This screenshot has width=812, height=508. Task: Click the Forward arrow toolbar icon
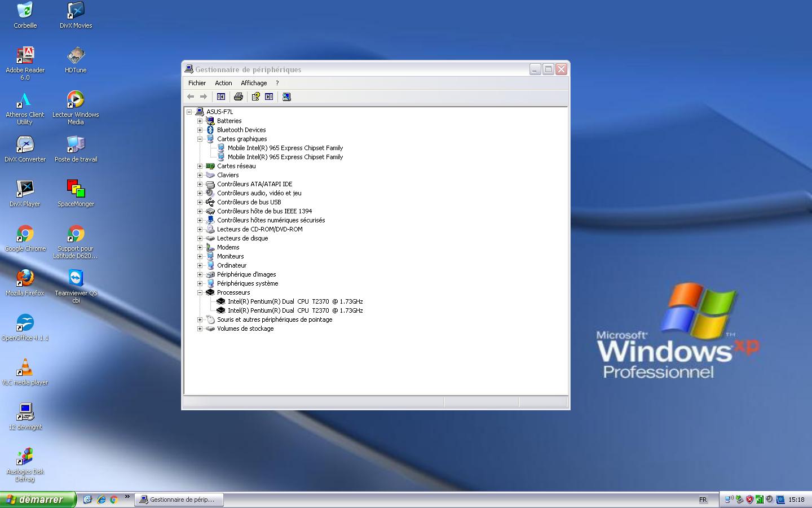pos(204,97)
